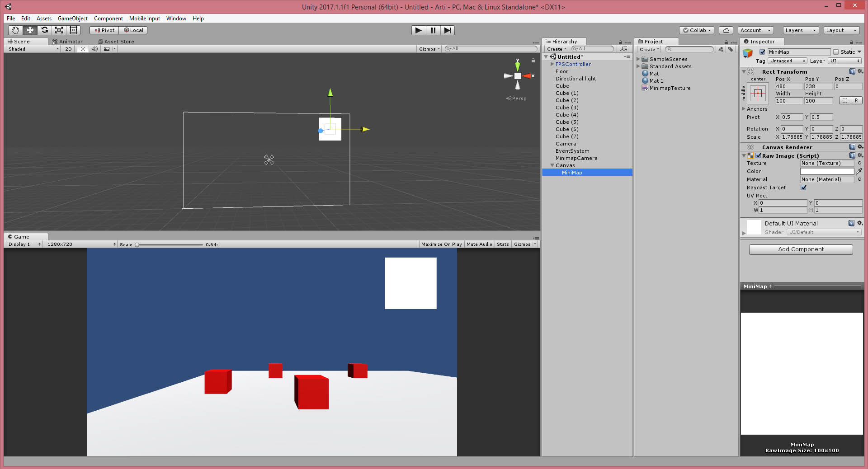The height and width of the screenshot is (469, 868).
Task: Enable the Static checkbox
Action: 836,52
